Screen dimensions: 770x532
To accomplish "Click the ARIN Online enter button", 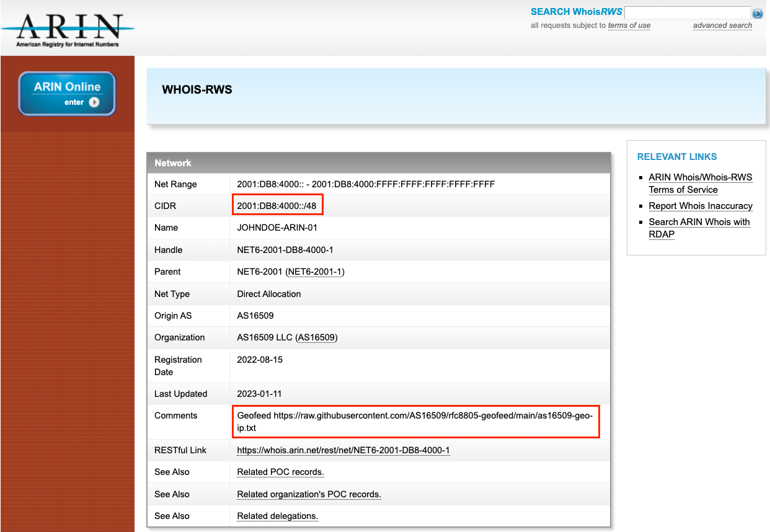I will click(x=67, y=94).
